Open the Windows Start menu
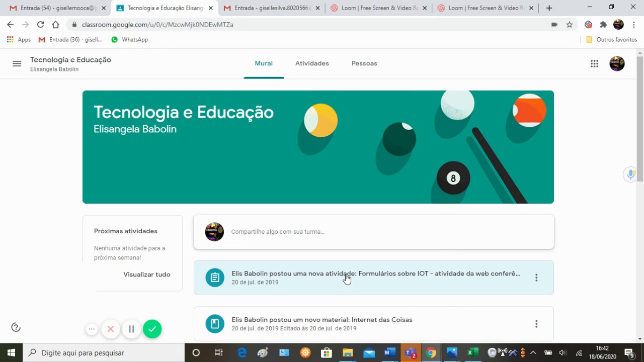 point(11,352)
